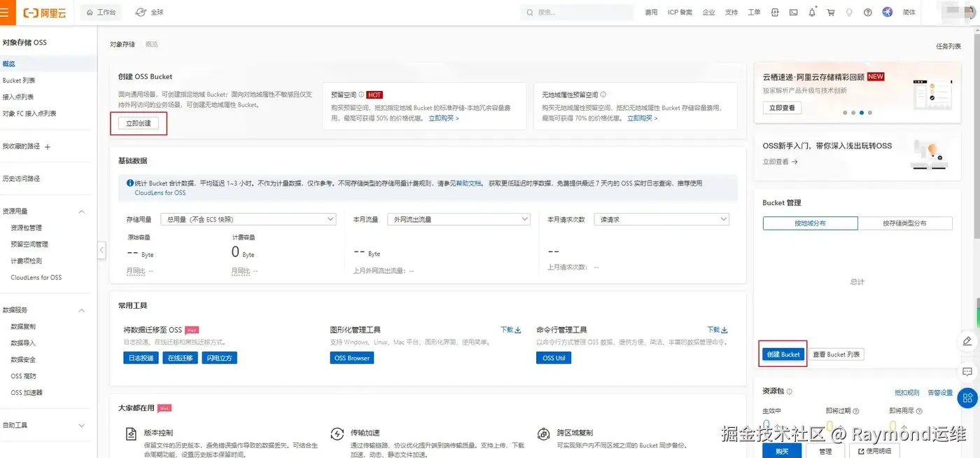Open the hamburger navigation menu
This screenshot has height=458, width=980.
[4, 12]
